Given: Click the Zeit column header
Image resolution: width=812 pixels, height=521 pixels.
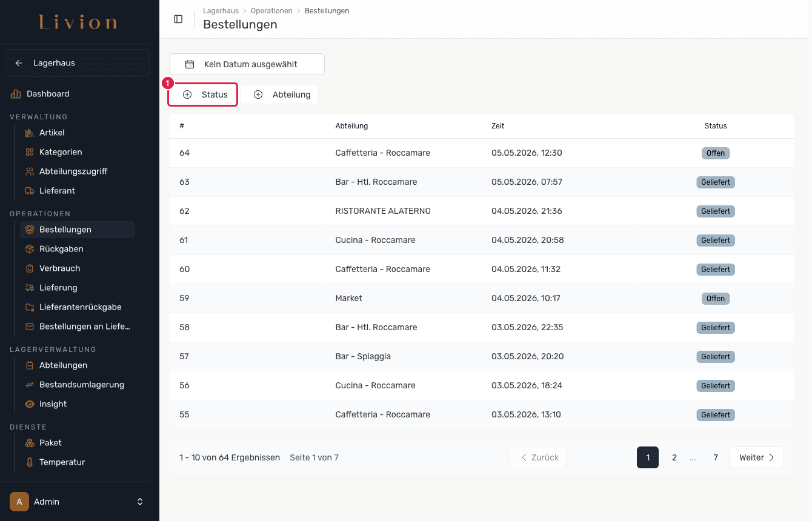Looking at the screenshot, I should (x=498, y=126).
